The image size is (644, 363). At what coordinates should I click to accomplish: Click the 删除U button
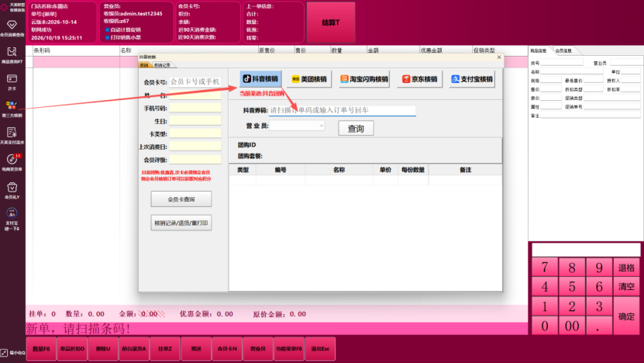103,348
